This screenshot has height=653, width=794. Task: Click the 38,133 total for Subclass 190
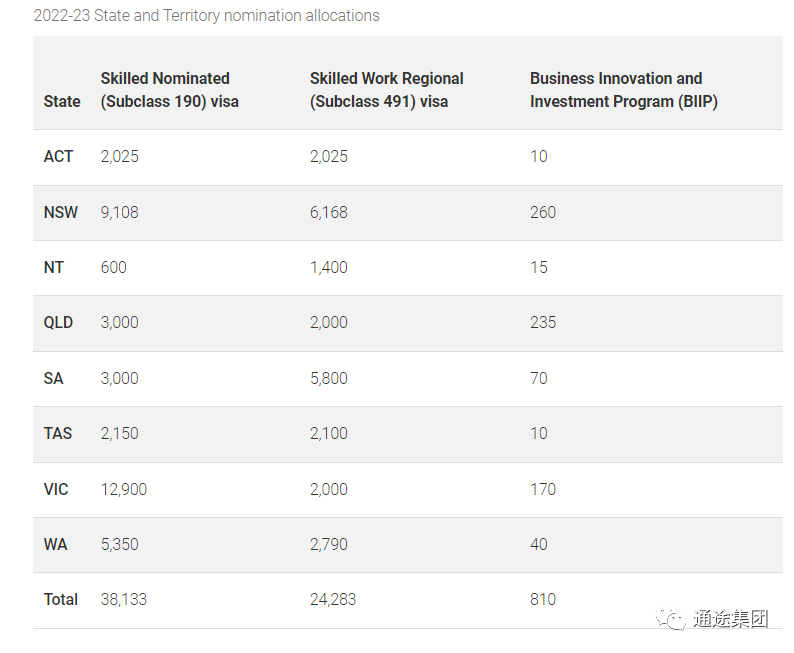(124, 599)
